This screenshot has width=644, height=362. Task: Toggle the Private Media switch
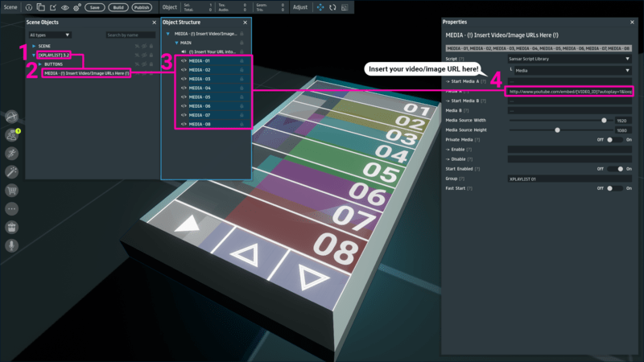[x=615, y=139]
